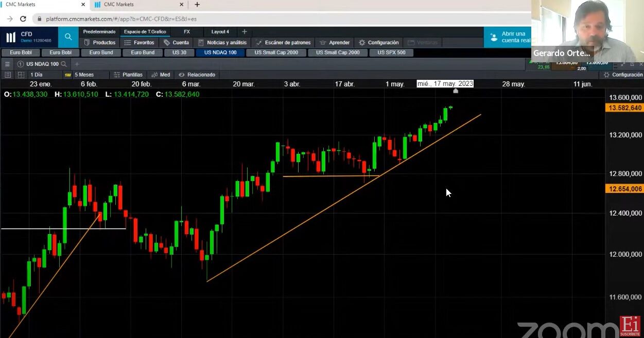This screenshot has width=644, height=338.
Task: Click the CMC Markets logo icon
Action: coord(11,37)
